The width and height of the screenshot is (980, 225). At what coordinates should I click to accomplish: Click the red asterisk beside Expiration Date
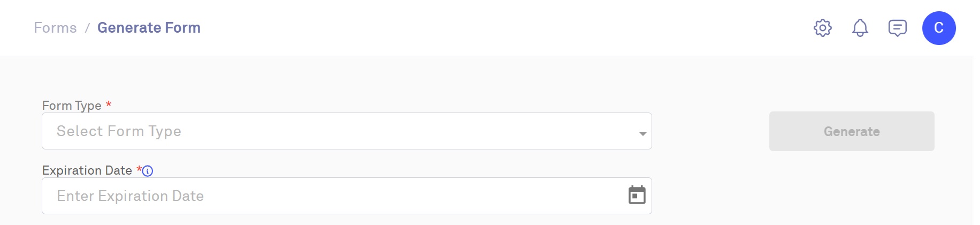click(139, 169)
